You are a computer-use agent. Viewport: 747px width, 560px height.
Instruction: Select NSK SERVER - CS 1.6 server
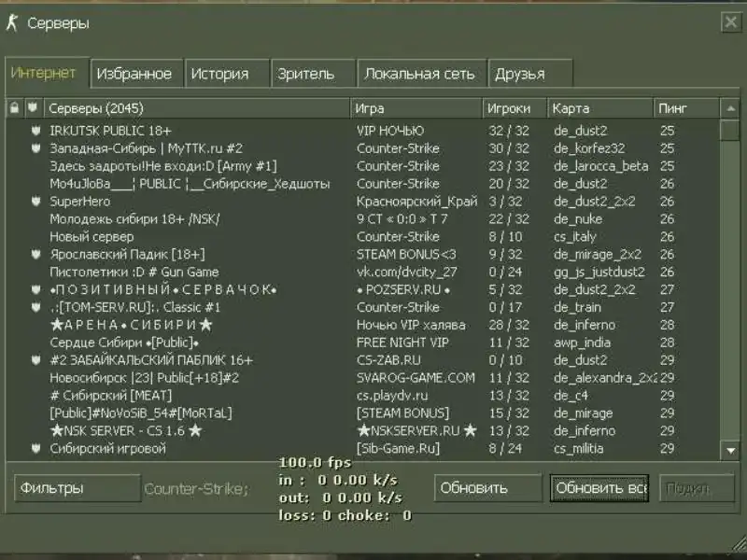[x=362, y=430]
